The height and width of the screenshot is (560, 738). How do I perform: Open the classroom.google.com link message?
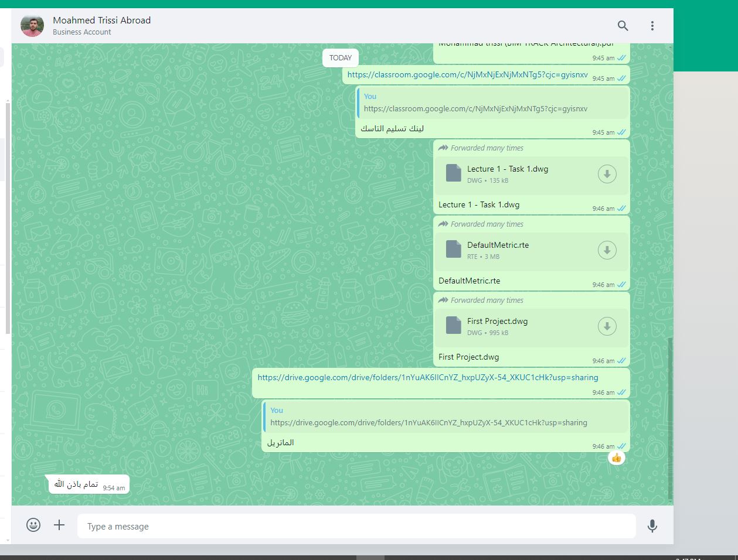467,74
